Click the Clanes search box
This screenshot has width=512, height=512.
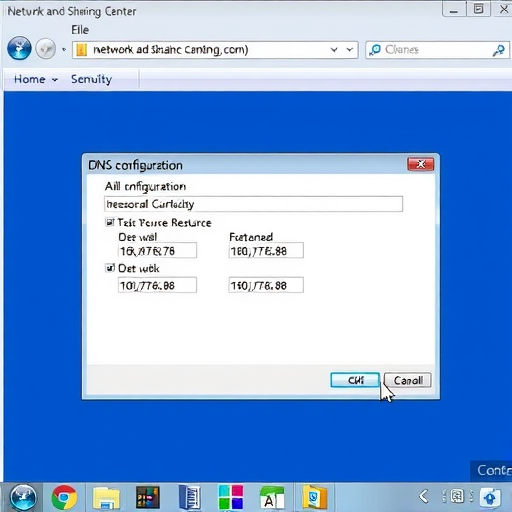tap(437, 50)
